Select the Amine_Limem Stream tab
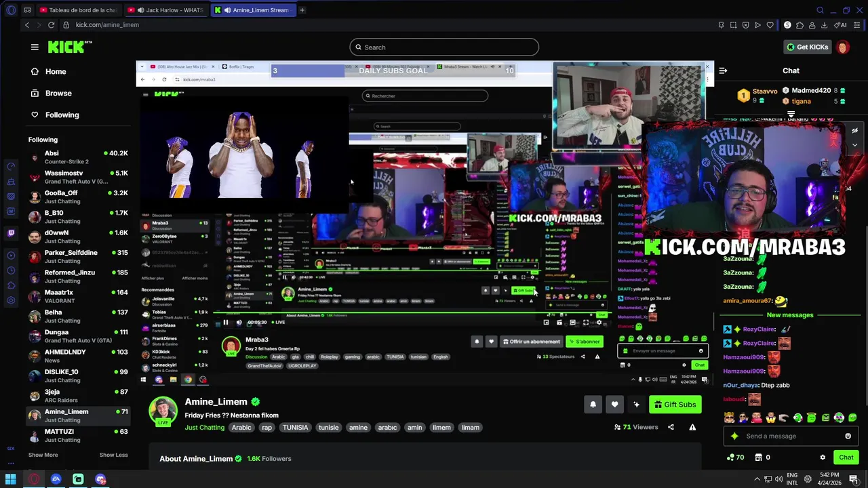868x488 pixels. 253,10
